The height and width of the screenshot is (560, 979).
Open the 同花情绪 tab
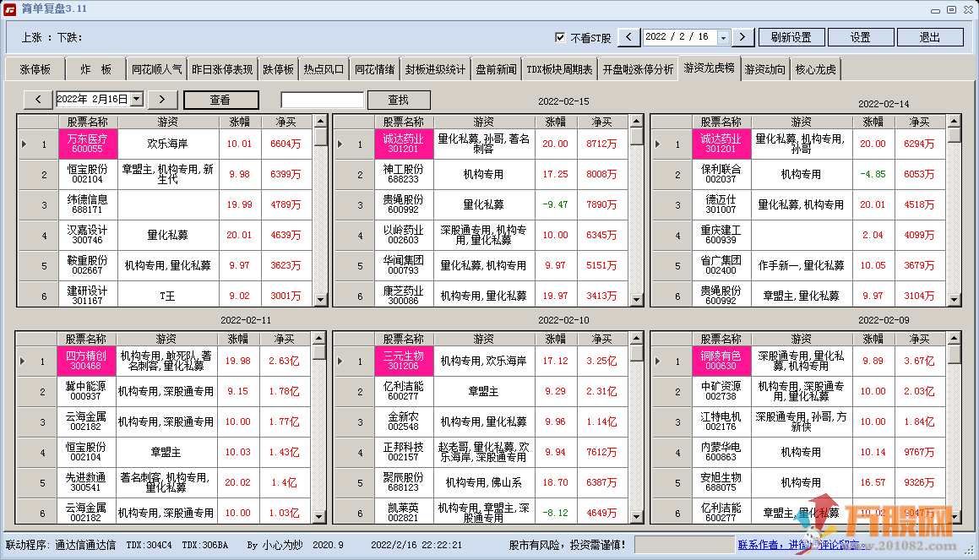click(374, 69)
